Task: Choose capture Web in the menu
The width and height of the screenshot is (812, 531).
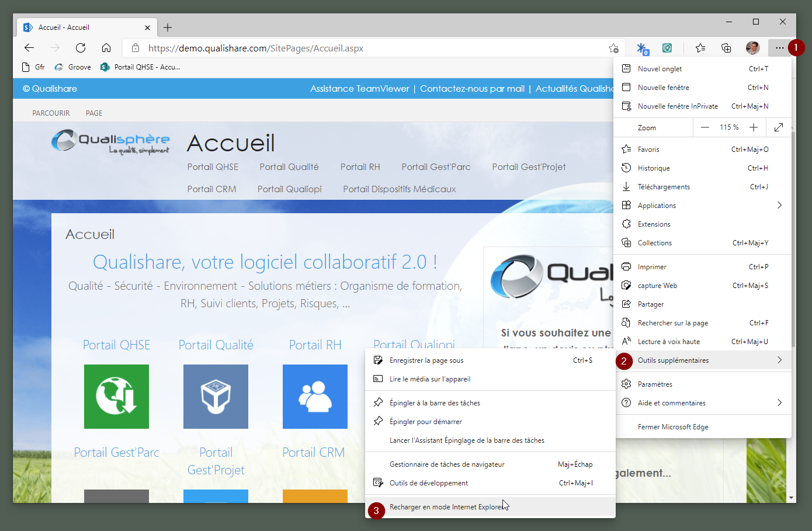Action: coord(702,286)
